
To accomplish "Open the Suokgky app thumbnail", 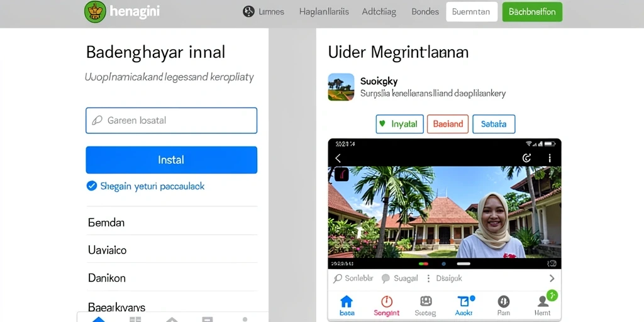I will (x=341, y=87).
